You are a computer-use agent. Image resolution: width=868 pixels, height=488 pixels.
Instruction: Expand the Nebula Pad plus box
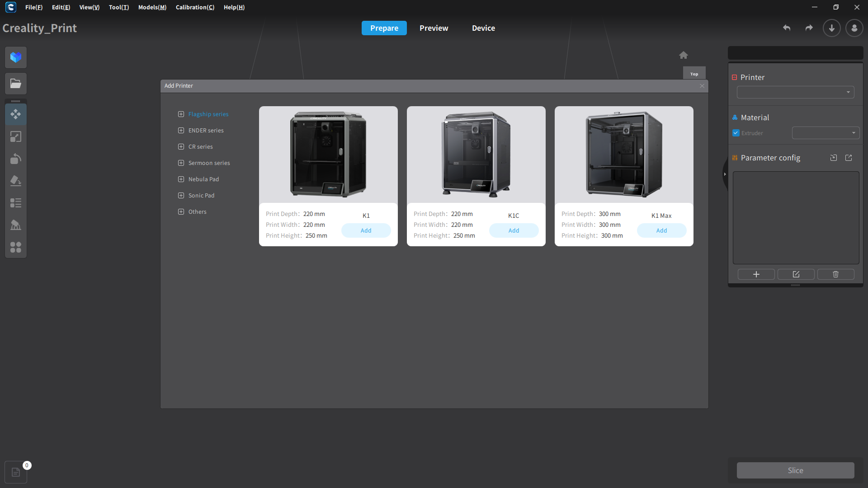(181, 179)
